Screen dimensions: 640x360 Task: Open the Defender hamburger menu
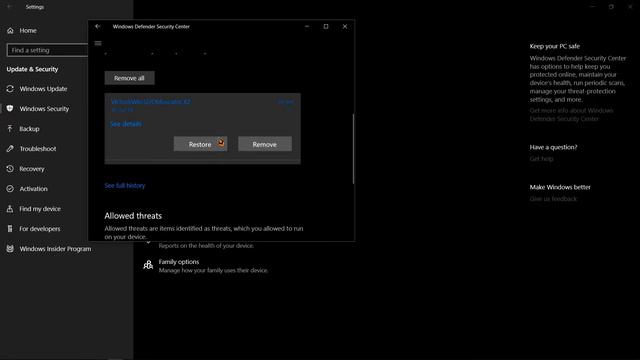point(98,43)
